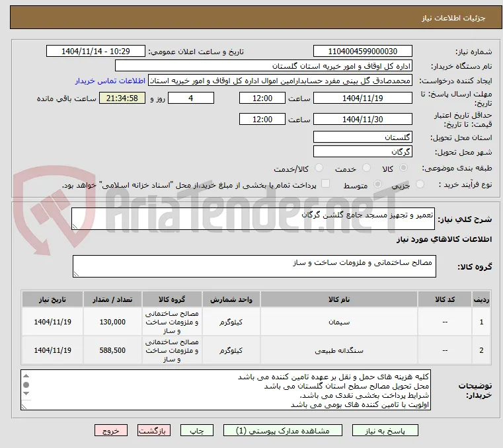Screen dimensions: 503x448
Task: Click the response deadline date 1404/11/19 field
Action: [x=362, y=98]
